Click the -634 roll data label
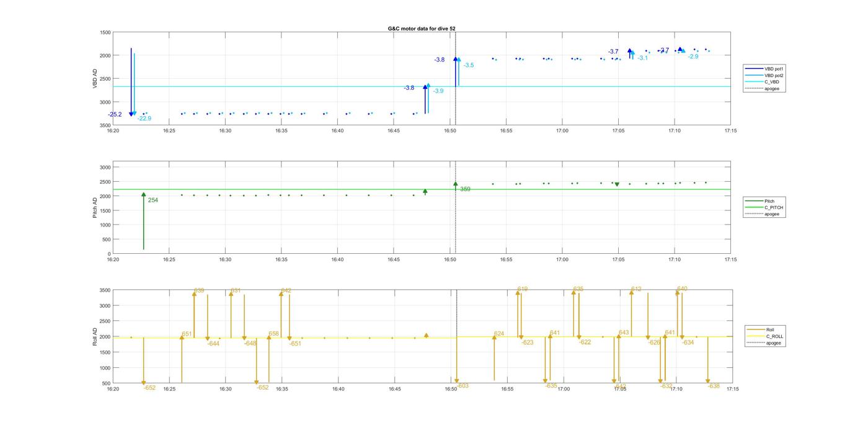 [688, 343]
